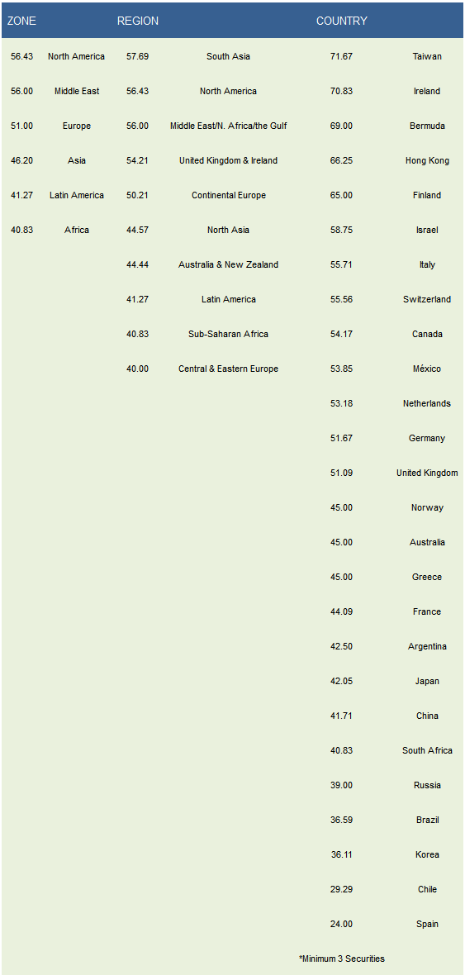Click the Africa zone entry
The width and height of the screenshot is (465, 980).
77,230
